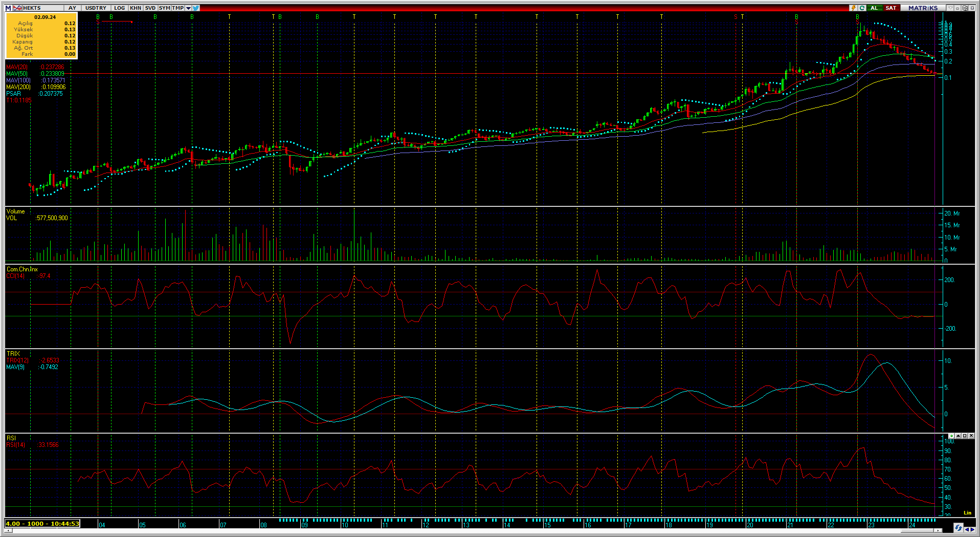The width and height of the screenshot is (980, 537).
Task: Click the KHN toolbar button
Action: pos(136,8)
